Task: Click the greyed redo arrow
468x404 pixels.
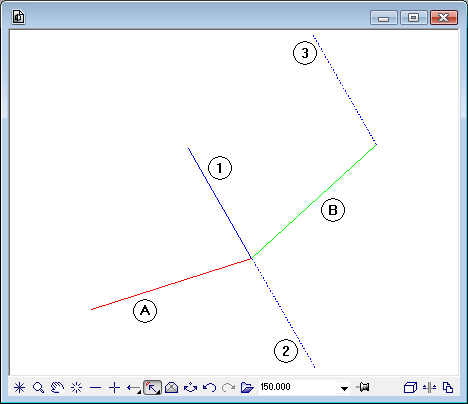Action: click(x=228, y=388)
